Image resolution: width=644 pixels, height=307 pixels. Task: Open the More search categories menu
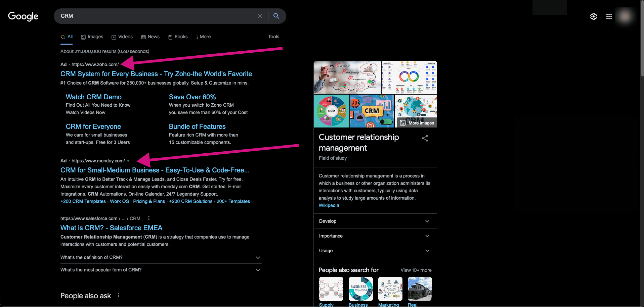[204, 37]
